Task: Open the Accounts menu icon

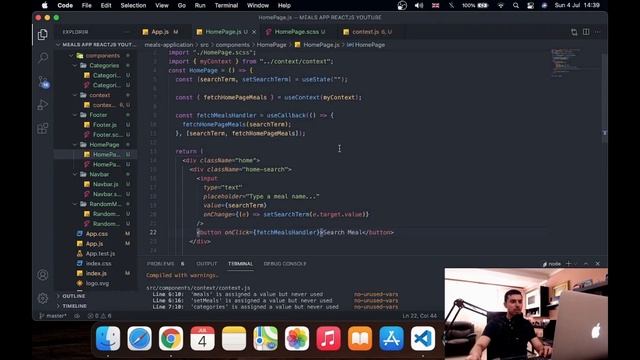Action: pos(42,275)
